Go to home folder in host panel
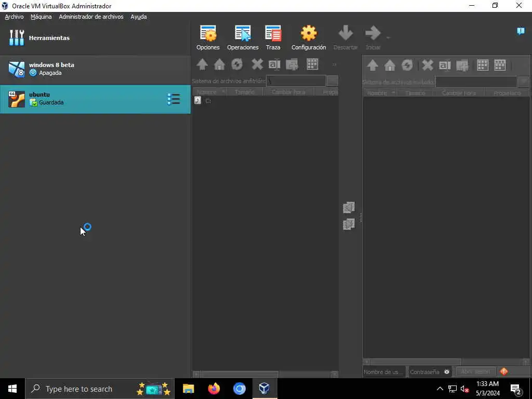 [x=220, y=64]
